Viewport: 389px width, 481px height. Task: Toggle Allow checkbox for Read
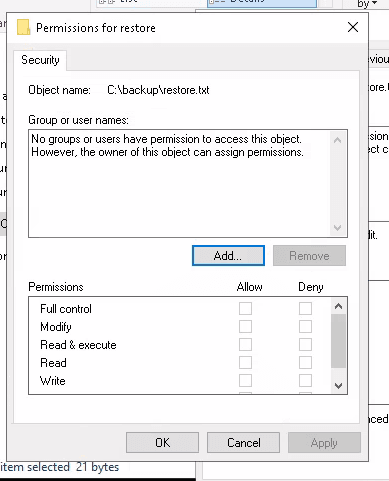coord(245,363)
